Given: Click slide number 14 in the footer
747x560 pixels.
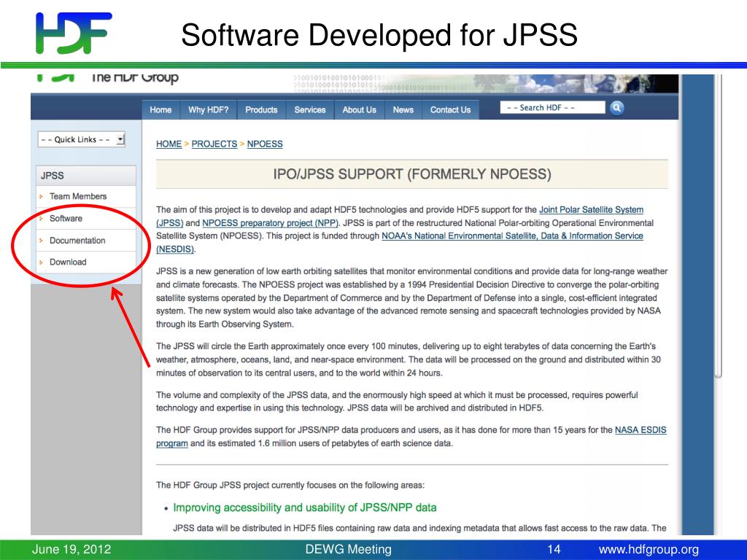Looking at the screenshot, I should point(554,550).
